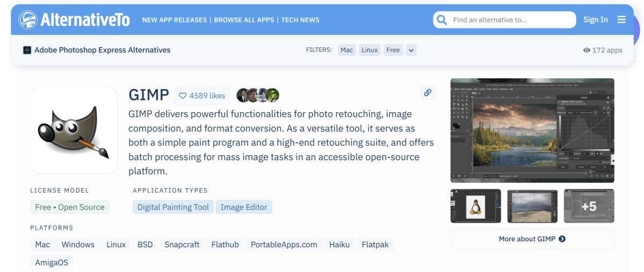Click the user avatars next to likes
The width and height of the screenshot is (644, 272).
pos(258,95)
